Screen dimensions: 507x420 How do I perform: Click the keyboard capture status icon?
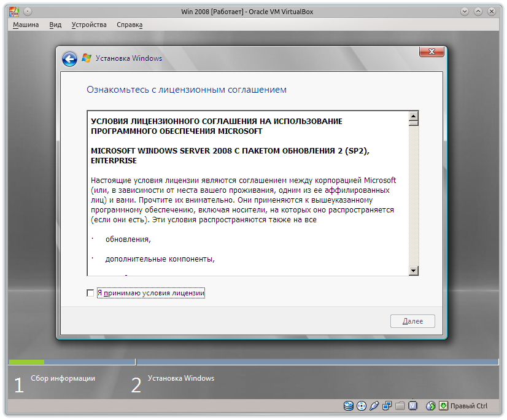(x=443, y=406)
